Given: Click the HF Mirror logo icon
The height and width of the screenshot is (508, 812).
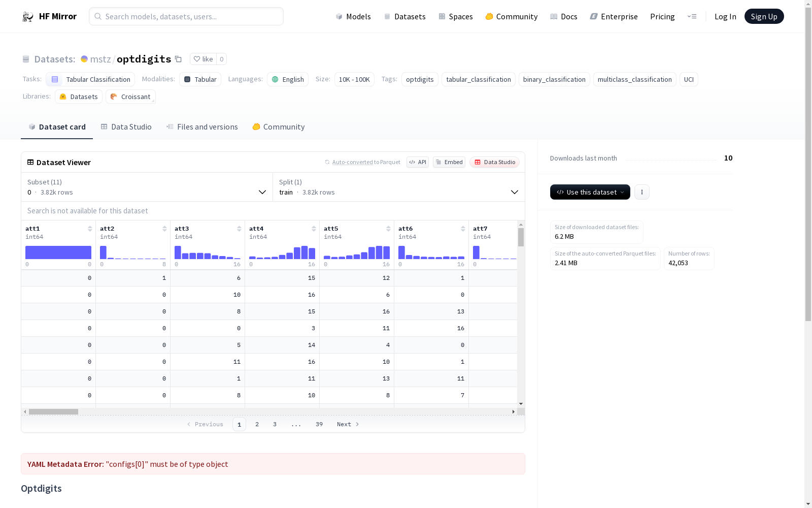Looking at the screenshot, I should [x=27, y=17].
